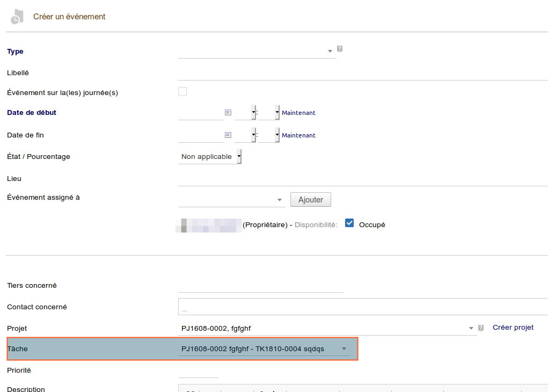548x392 pixels.
Task: Click Maintenant link for Date de début
Action: 298,113
